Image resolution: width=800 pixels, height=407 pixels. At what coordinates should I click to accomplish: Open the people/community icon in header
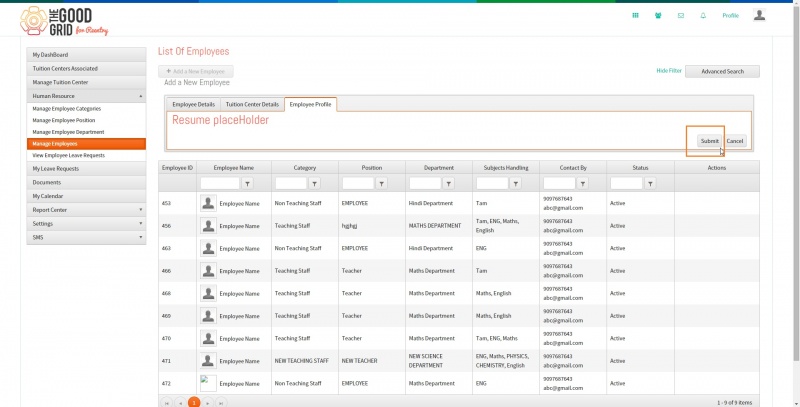click(x=658, y=15)
